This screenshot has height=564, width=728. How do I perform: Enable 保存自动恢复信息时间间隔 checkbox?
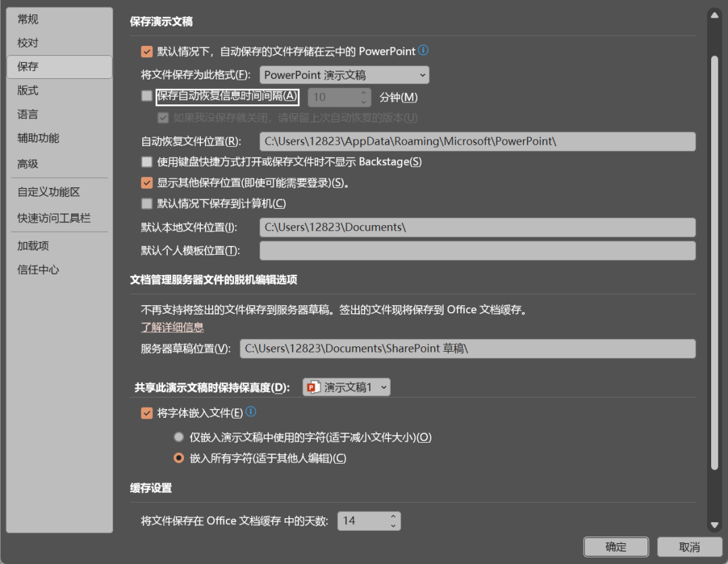click(146, 96)
